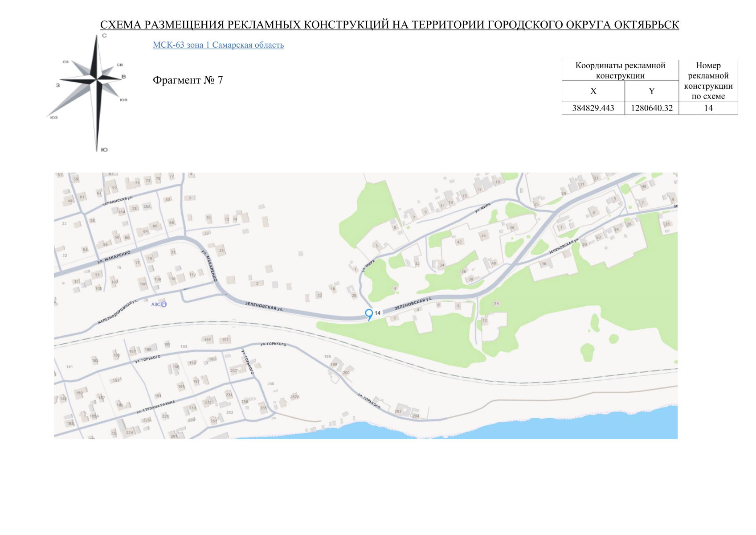Open the МСК-63 зона 1 Самарская область link
This screenshot has width=756, height=535.
[218, 45]
